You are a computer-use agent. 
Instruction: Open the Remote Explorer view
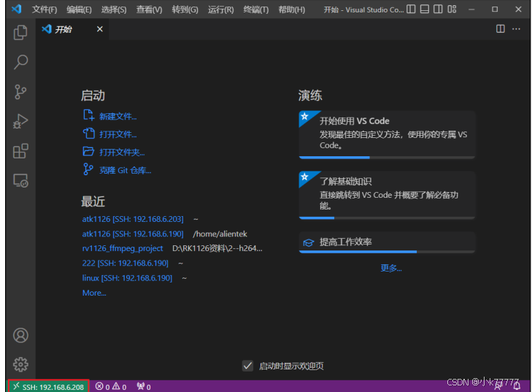(x=20, y=180)
